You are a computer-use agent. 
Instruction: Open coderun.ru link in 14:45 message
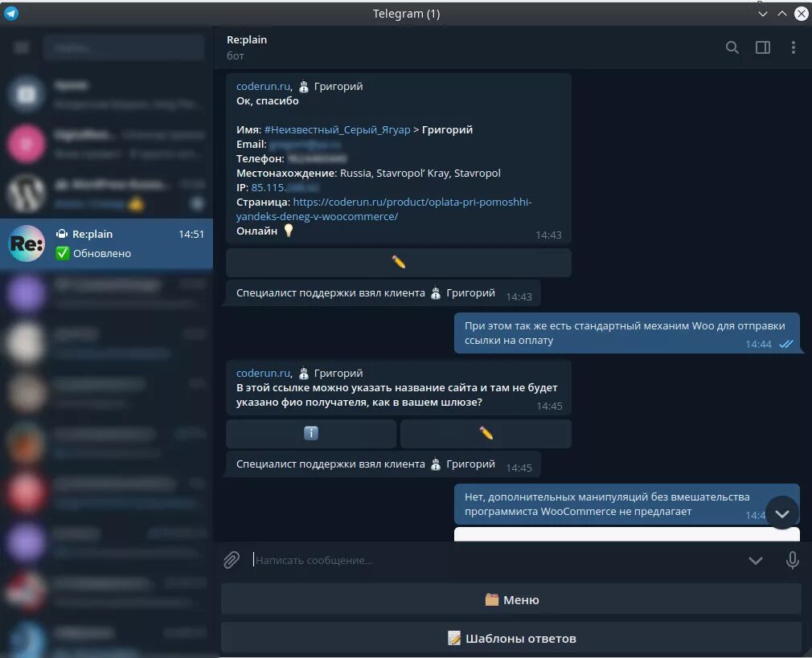(263, 374)
